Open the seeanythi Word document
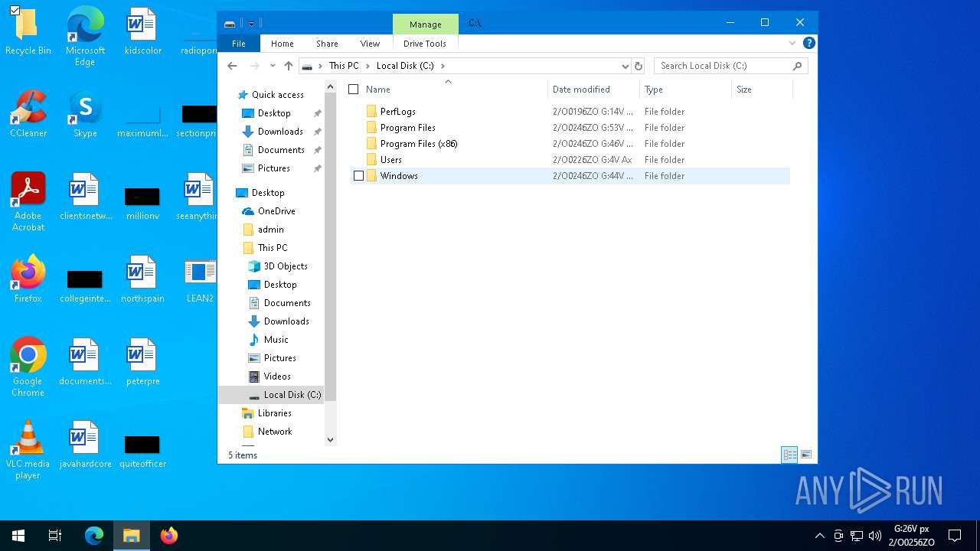The width and height of the screenshot is (980, 551). (x=198, y=197)
